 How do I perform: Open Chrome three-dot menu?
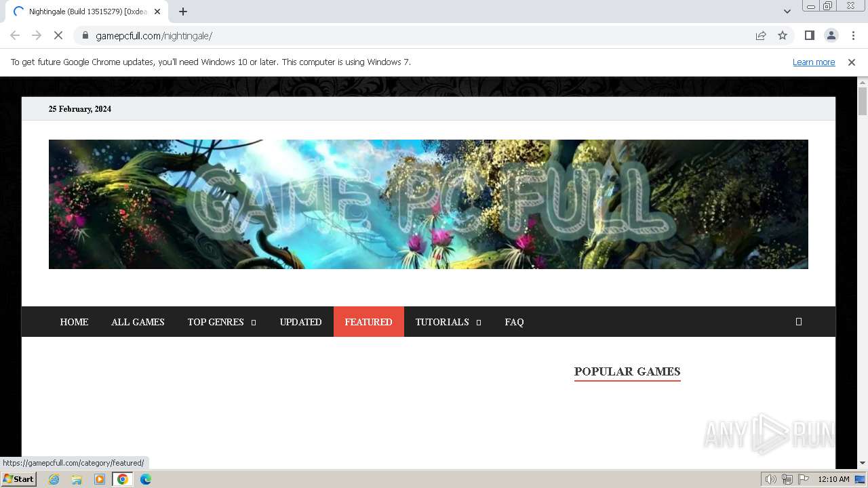pyautogui.click(x=853, y=35)
